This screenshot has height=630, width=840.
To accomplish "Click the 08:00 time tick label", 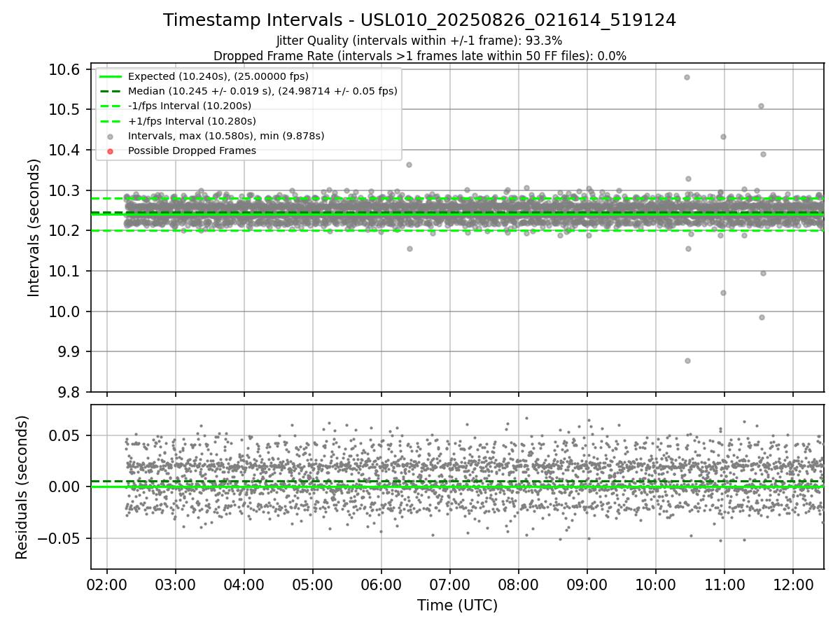I will pos(519,584).
